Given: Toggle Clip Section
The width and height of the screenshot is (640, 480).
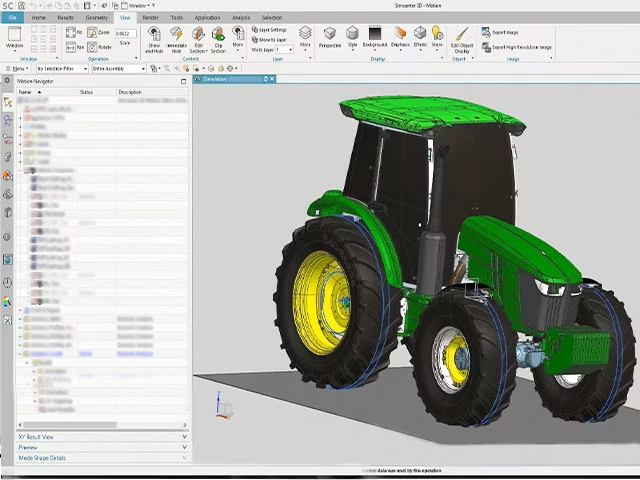Looking at the screenshot, I should [218, 40].
